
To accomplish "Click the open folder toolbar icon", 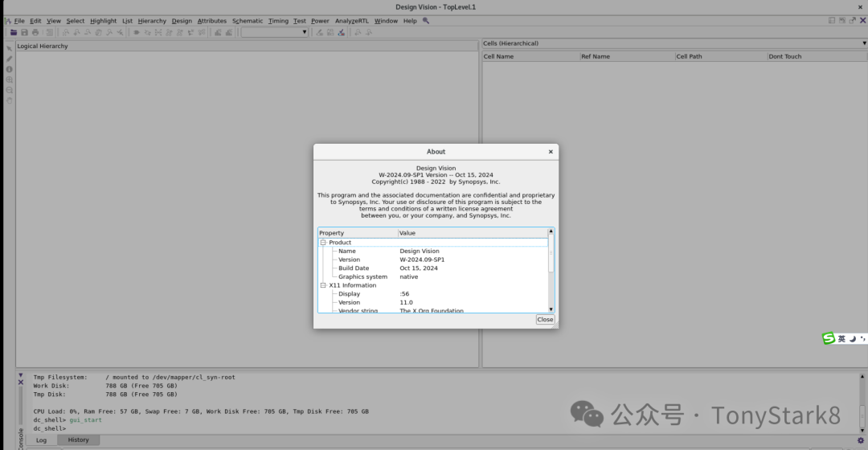I will 14,33.
